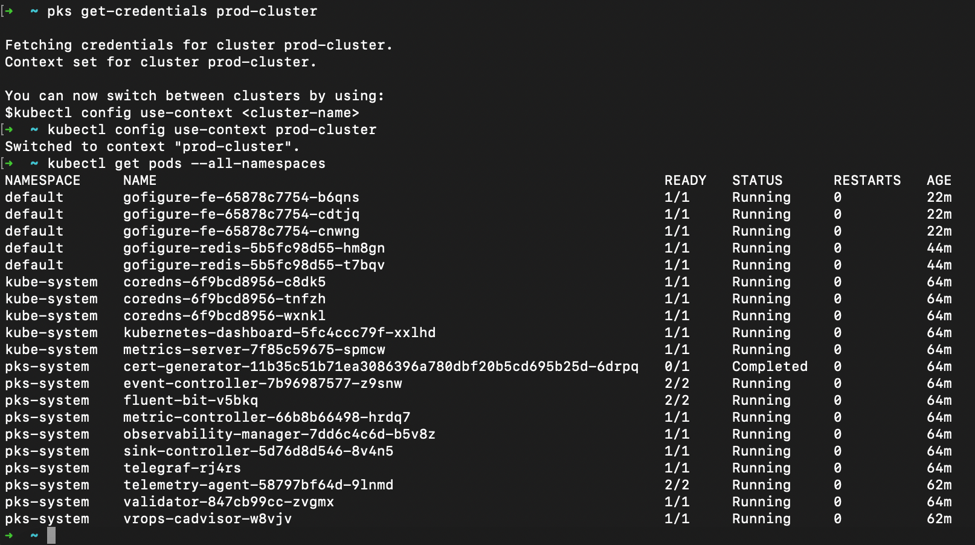
Task: Click the cert-generator pod's Completed status
Action: click(x=769, y=366)
